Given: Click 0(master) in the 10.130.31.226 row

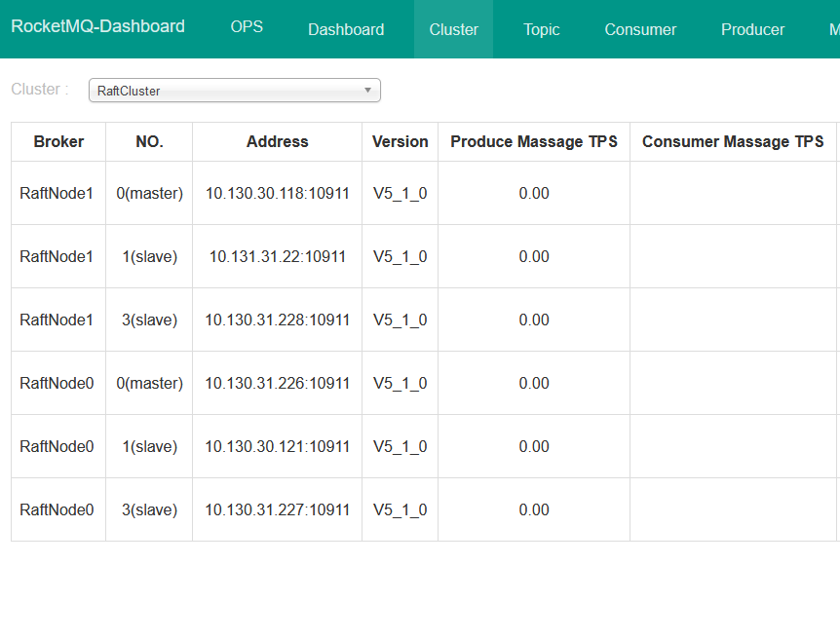Looking at the screenshot, I should [x=149, y=383].
